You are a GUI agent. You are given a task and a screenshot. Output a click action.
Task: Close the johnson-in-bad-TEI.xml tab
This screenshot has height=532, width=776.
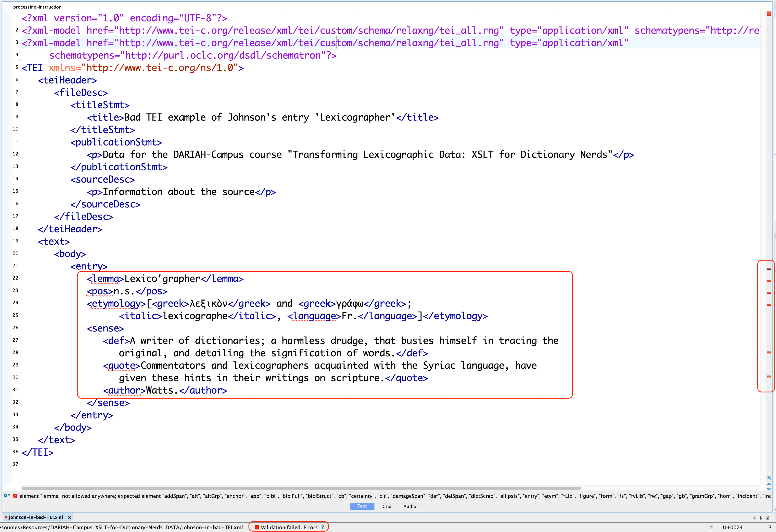70,517
